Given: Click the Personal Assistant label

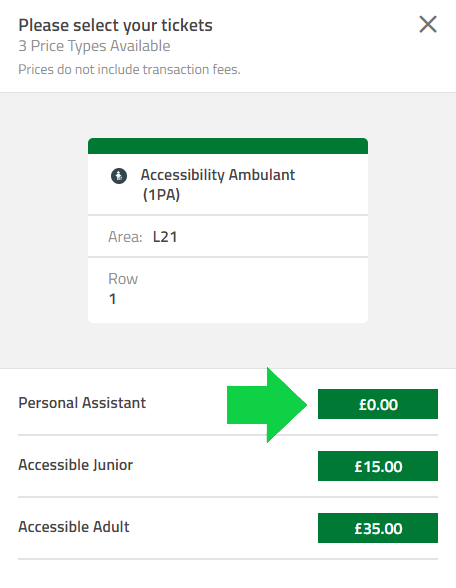Looking at the screenshot, I should [82, 403].
